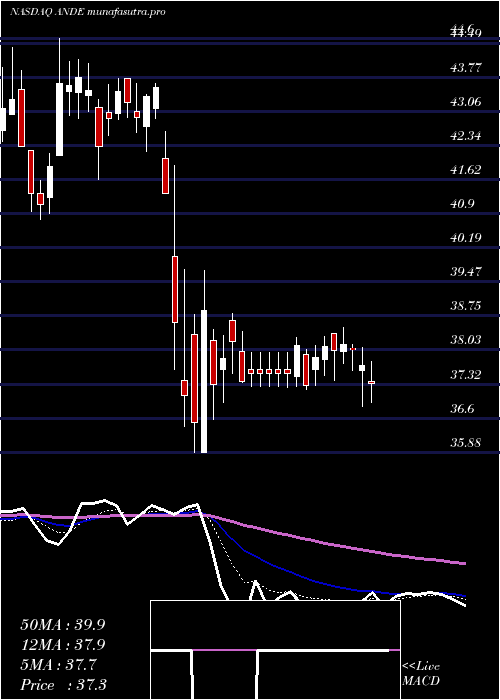This screenshot has width=500, height=700.
Task: Click the 43.06 price axis label
Action: pos(466,102)
